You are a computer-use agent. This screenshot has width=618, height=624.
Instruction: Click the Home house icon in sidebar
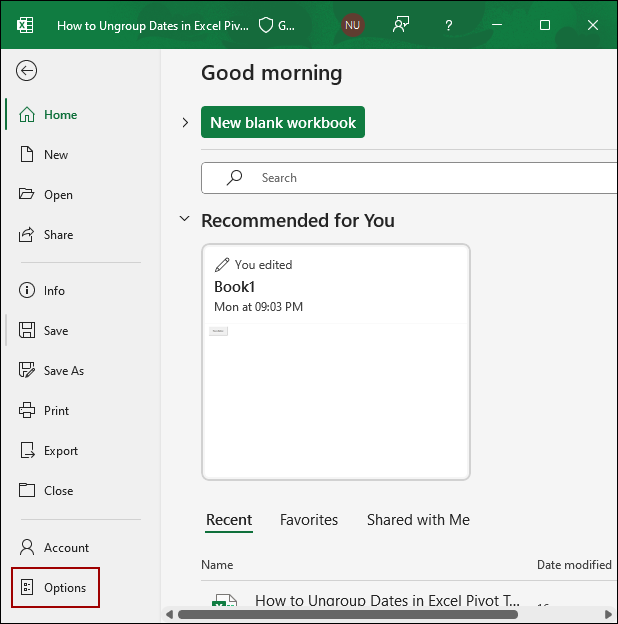(27, 115)
